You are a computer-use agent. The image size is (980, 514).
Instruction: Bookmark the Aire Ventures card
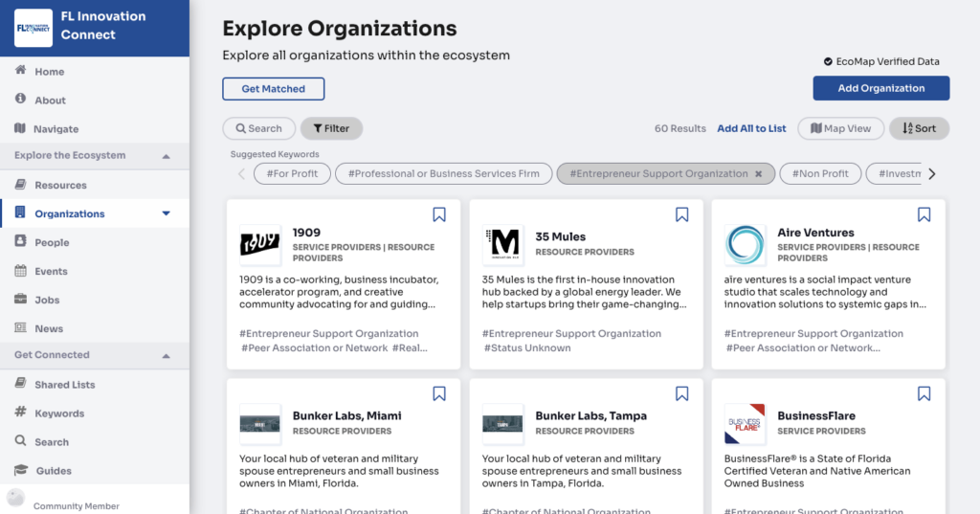[924, 214]
